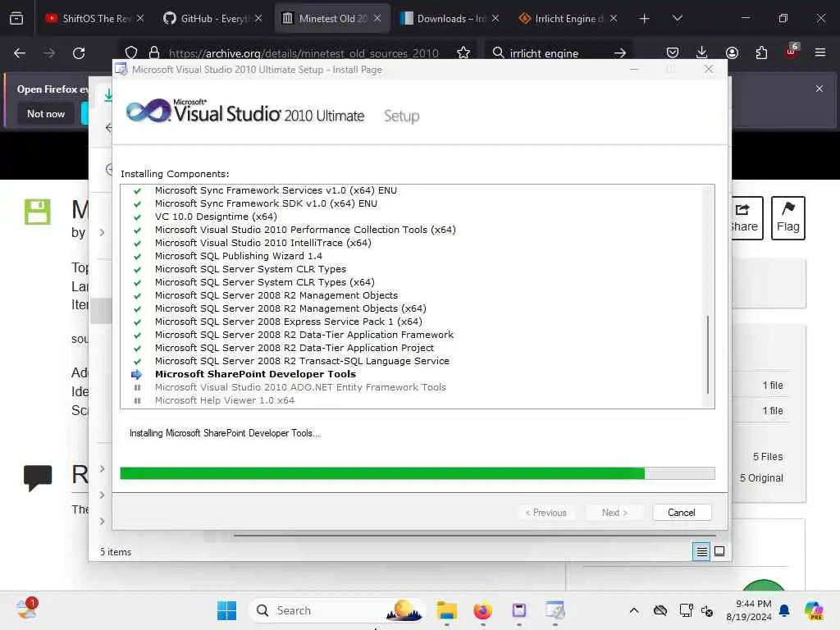
Task: Click the archive.org URL address field
Action: coord(304,53)
